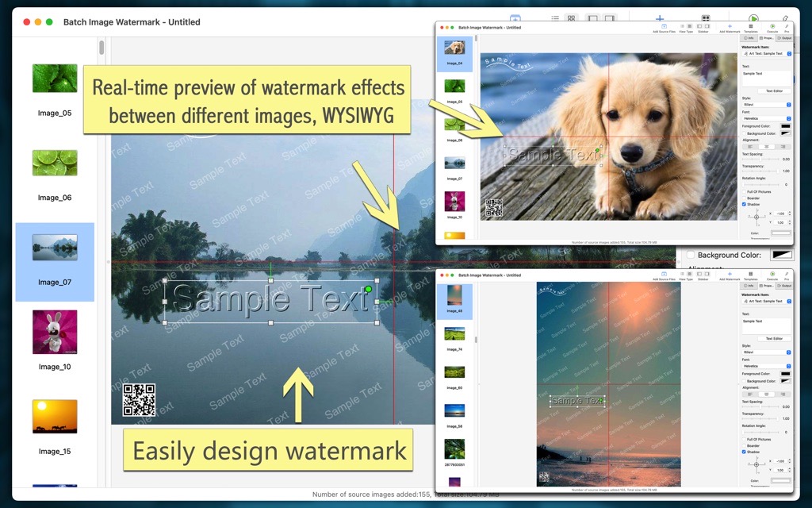Switch to Properties tab in sunset window
812x508 pixels.
click(x=767, y=286)
